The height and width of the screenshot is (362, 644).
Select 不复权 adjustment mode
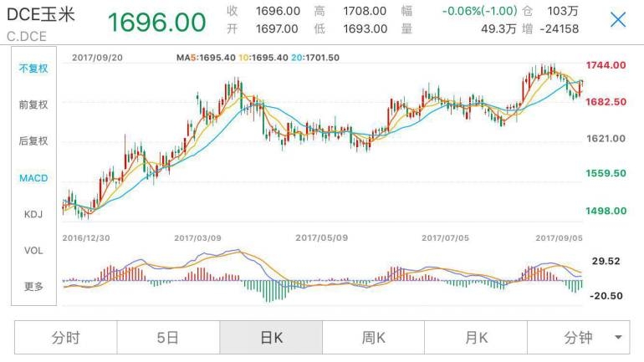coord(33,69)
